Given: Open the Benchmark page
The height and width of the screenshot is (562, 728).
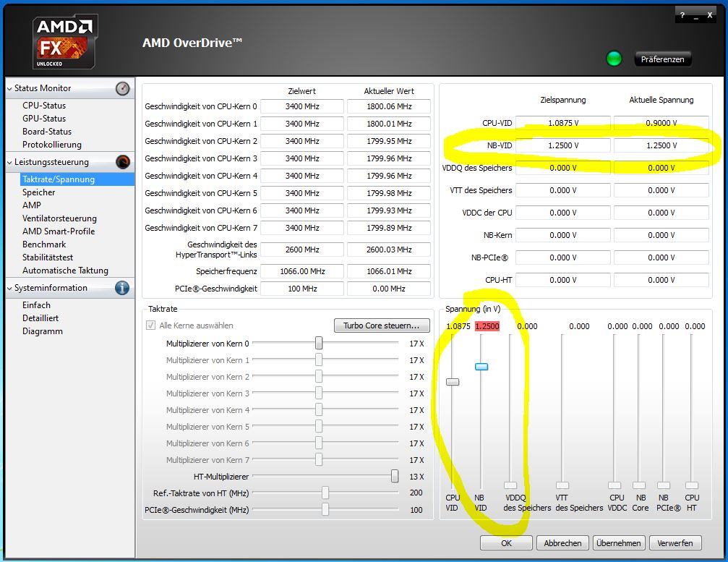Looking at the screenshot, I should pyautogui.click(x=44, y=244).
